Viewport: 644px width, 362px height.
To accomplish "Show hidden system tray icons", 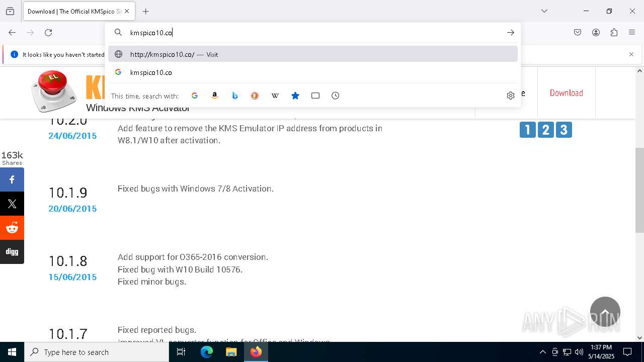I will click(x=542, y=352).
